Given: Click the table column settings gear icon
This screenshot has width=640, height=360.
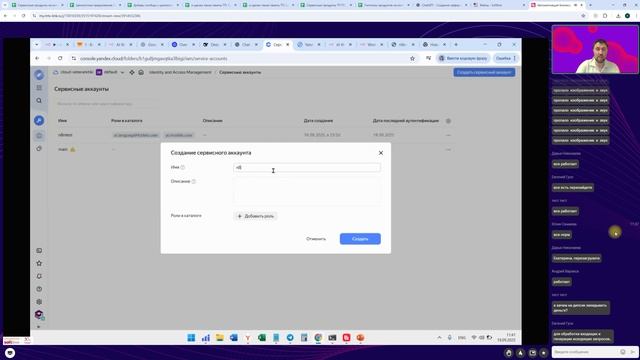Looking at the screenshot, I should [448, 121].
